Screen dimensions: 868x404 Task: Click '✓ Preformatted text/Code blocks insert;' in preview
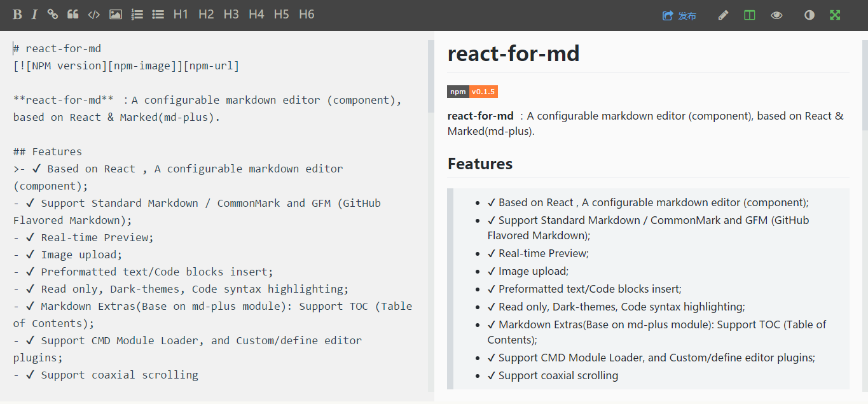(x=584, y=289)
